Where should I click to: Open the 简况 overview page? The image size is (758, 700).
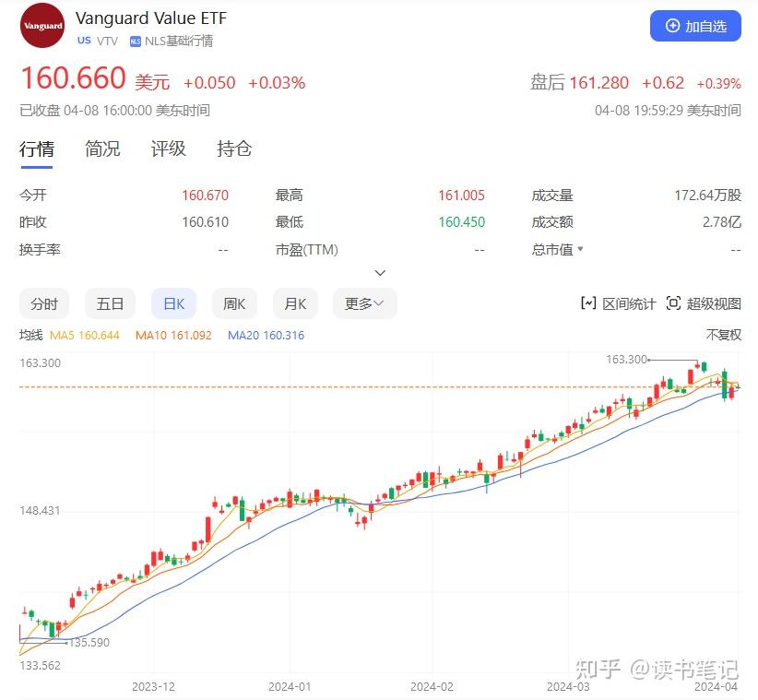point(102,148)
